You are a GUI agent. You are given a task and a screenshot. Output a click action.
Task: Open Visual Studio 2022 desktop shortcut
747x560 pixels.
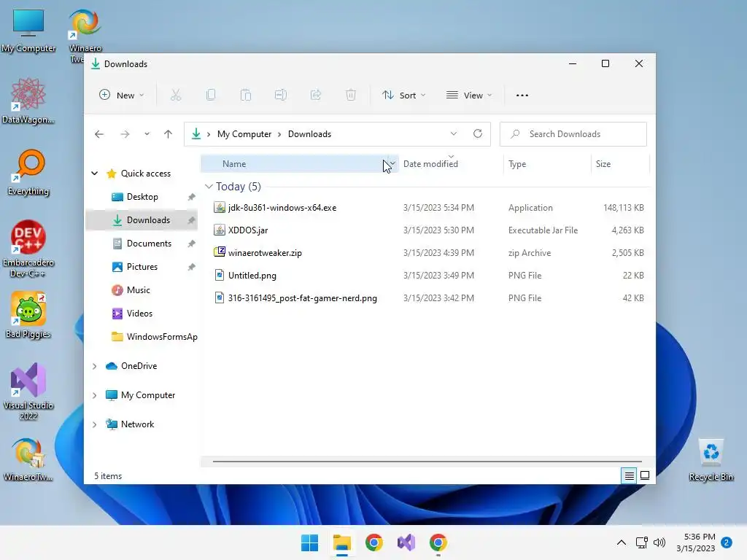pyautogui.click(x=28, y=392)
